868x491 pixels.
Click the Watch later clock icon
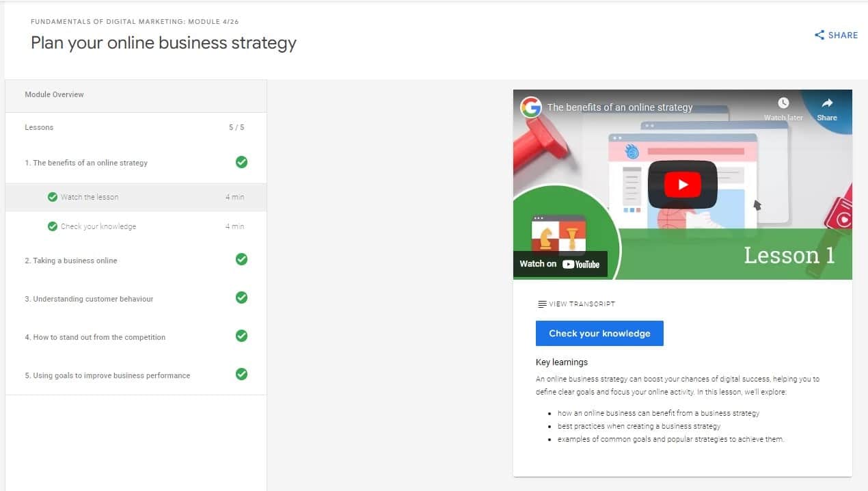(x=782, y=103)
